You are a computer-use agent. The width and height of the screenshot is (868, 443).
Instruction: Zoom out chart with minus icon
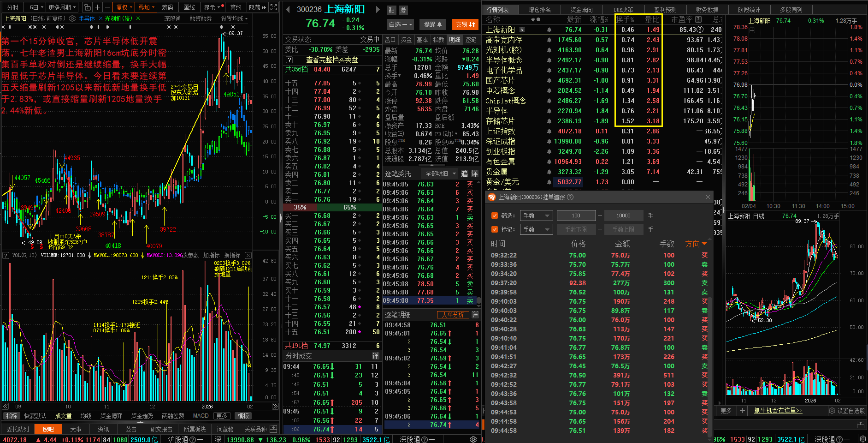coord(107,7)
